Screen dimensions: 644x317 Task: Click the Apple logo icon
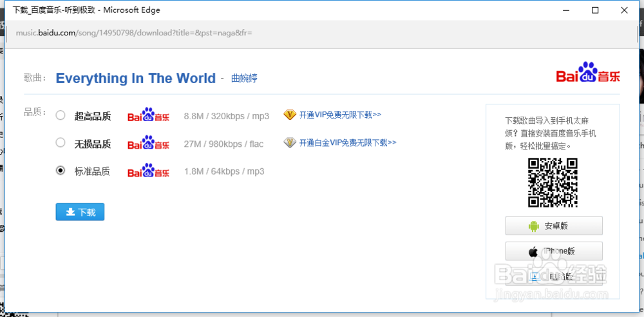(x=533, y=252)
